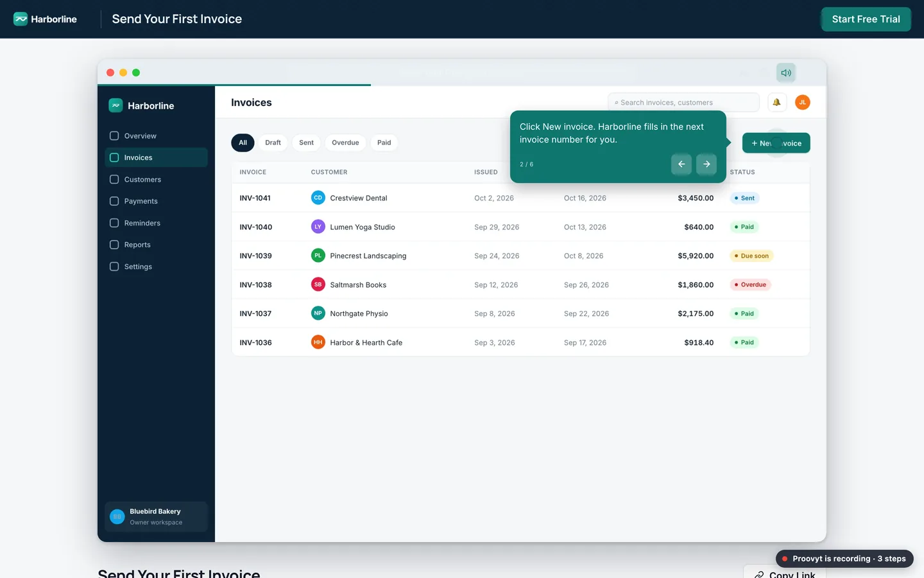Advance to next tour step arrow

(706, 164)
